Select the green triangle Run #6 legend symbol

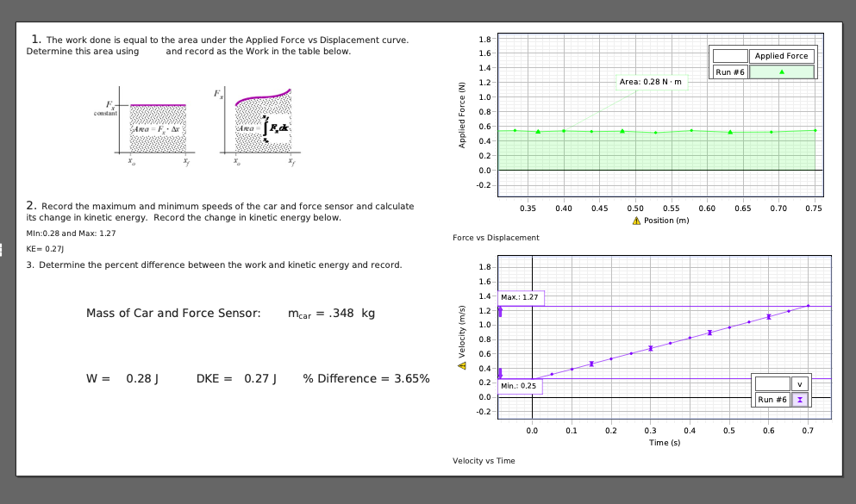782,72
